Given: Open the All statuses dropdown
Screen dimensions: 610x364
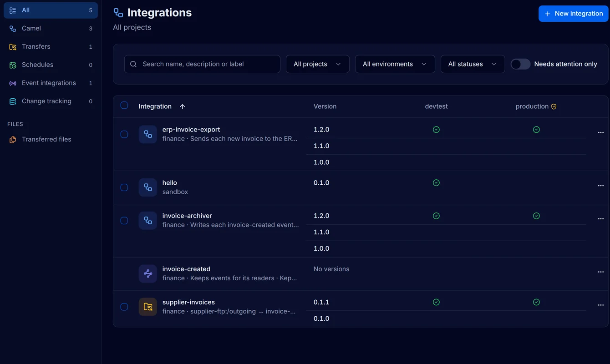Looking at the screenshot, I should [x=473, y=64].
